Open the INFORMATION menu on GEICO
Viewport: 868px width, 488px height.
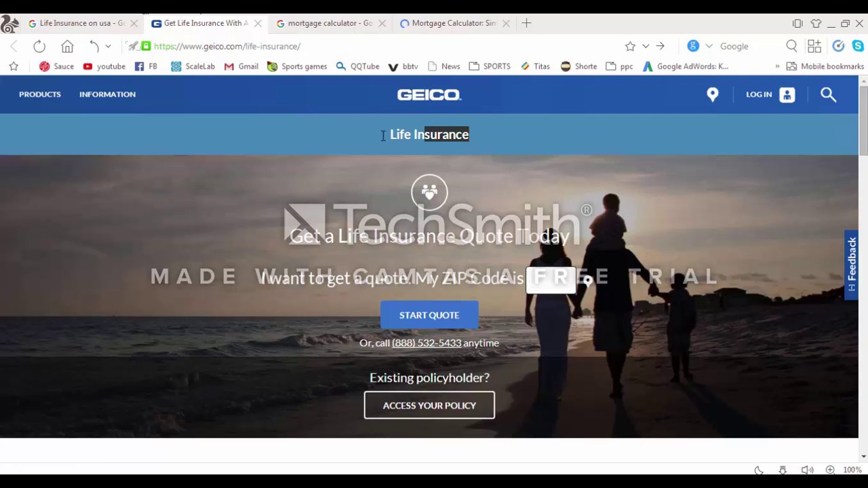point(107,94)
